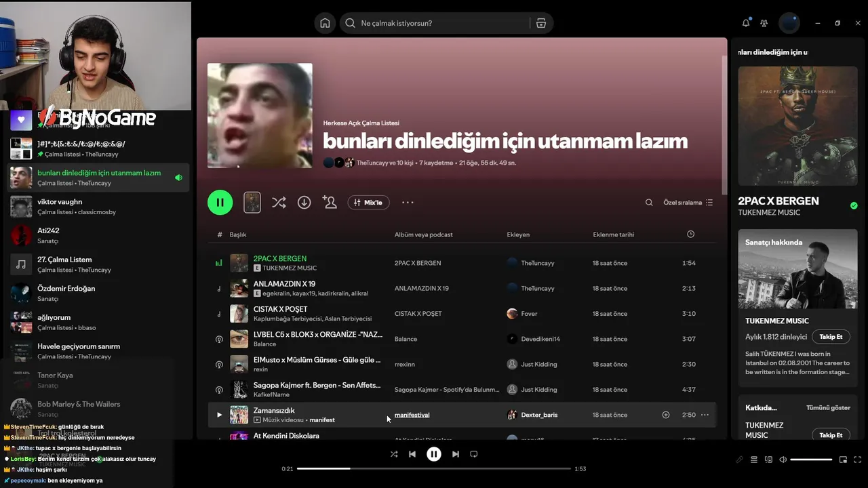Search within the playlist

(649, 203)
